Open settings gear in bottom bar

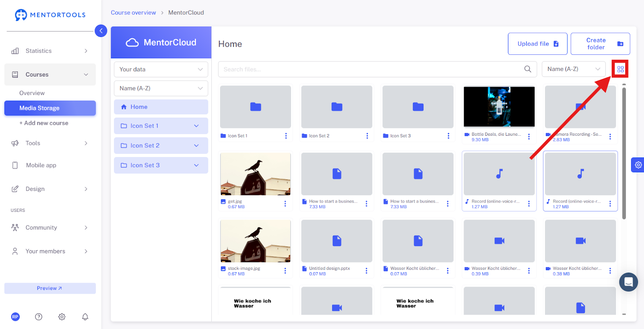point(62,317)
